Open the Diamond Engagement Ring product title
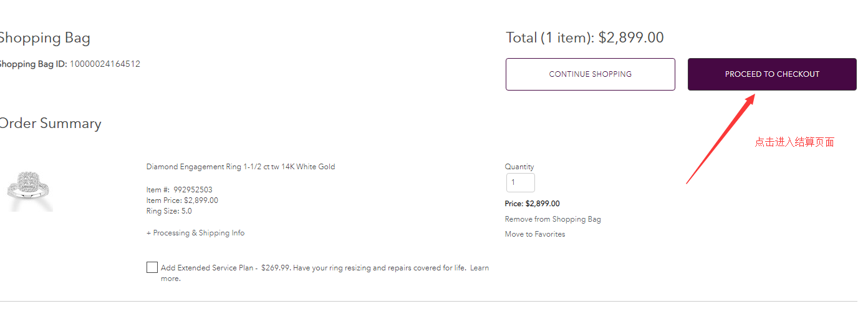Viewport: 868px width, 311px height. tap(241, 167)
